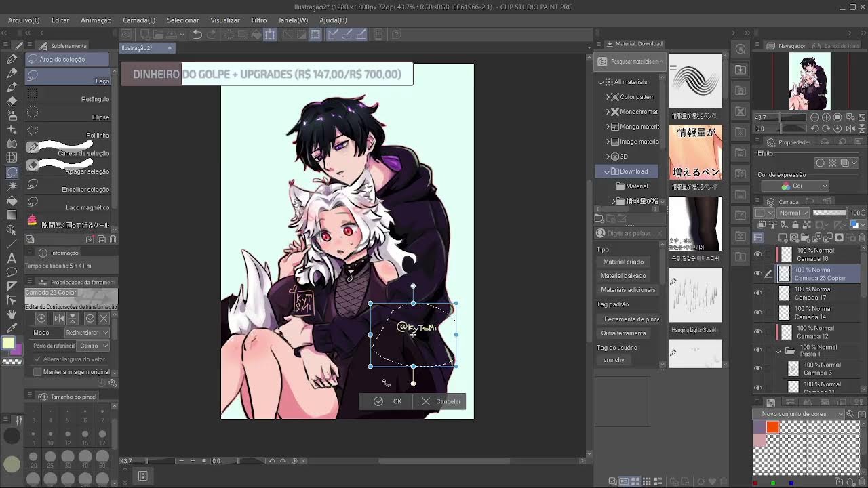Screen dimensions: 868x488
Task: Open the Camada menu
Action: coord(139,20)
